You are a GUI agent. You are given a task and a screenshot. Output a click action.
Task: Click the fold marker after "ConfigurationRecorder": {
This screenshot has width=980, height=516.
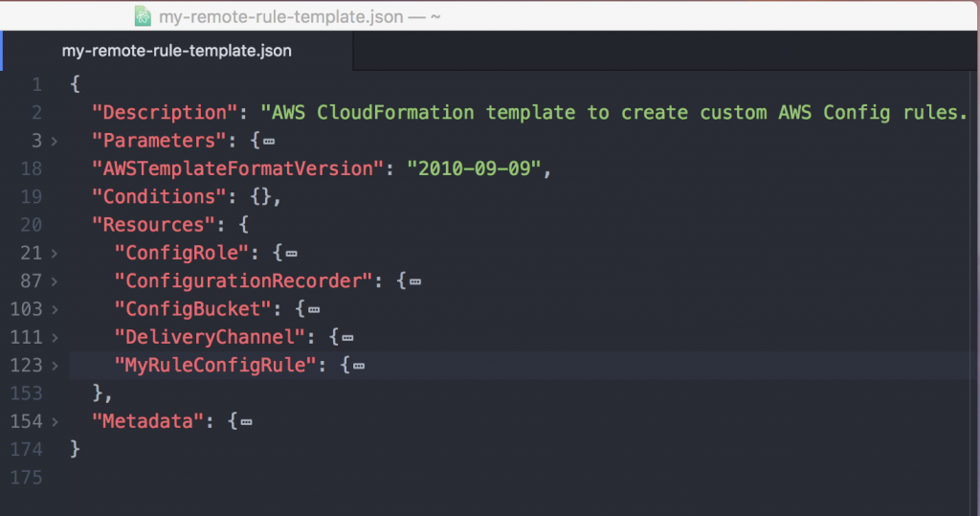415,282
